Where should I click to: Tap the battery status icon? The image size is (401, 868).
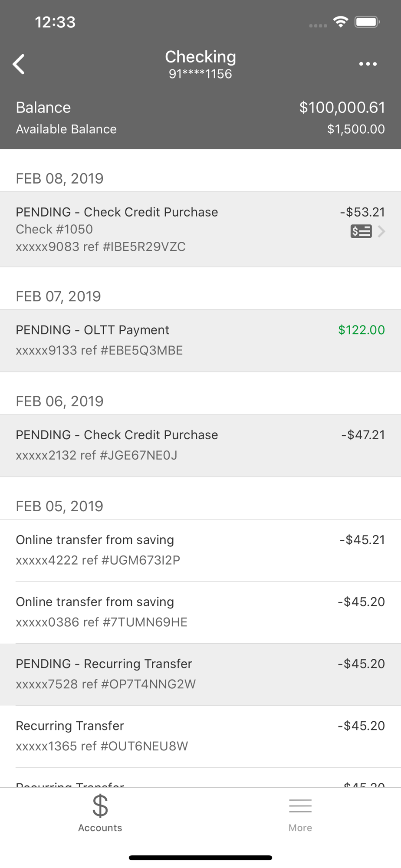[367, 22]
